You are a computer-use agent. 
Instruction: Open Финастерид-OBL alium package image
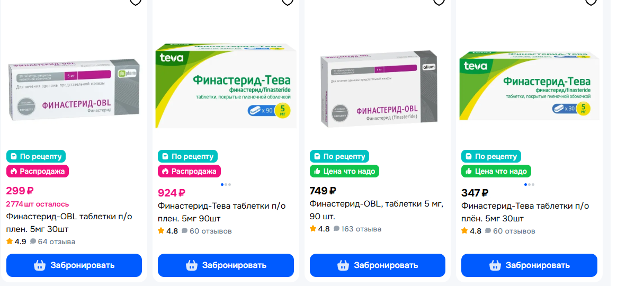379,87
